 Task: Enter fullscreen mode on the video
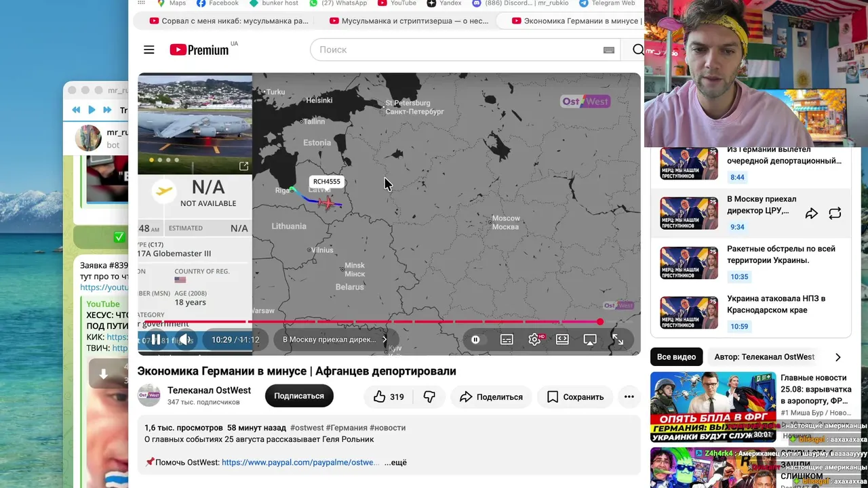[x=618, y=340]
